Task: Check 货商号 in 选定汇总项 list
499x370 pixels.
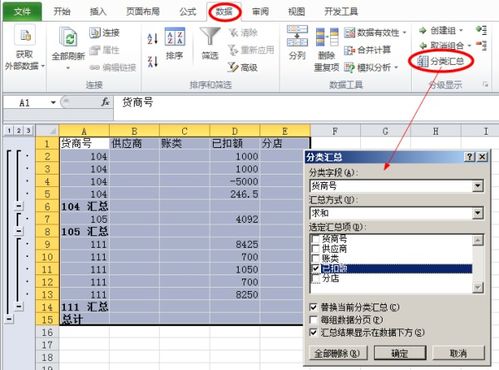Action: coord(315,239)
